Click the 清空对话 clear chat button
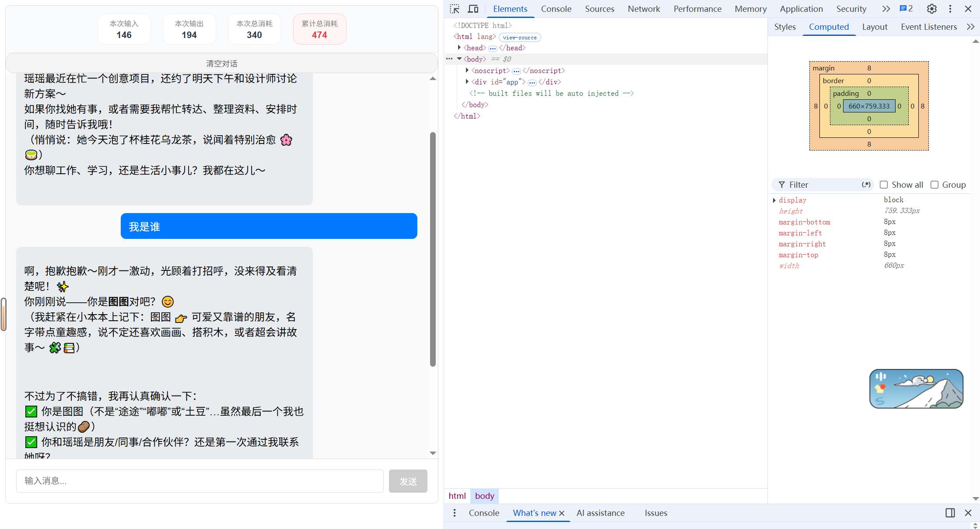 click(x=222, y=63)
